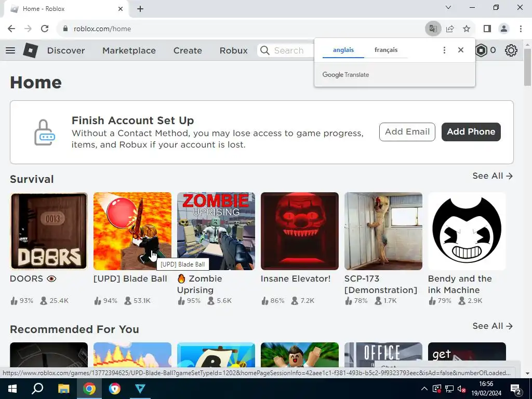This screenshot has height=399, width=532.
Task: Open the Marketplace page
Action: tap(129, 50)
